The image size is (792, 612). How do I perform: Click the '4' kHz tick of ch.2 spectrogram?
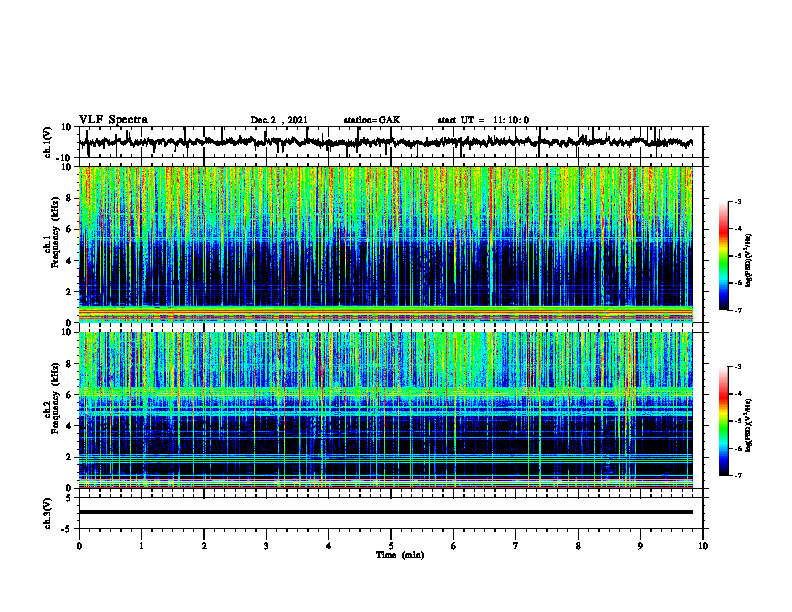click(69, 426)
